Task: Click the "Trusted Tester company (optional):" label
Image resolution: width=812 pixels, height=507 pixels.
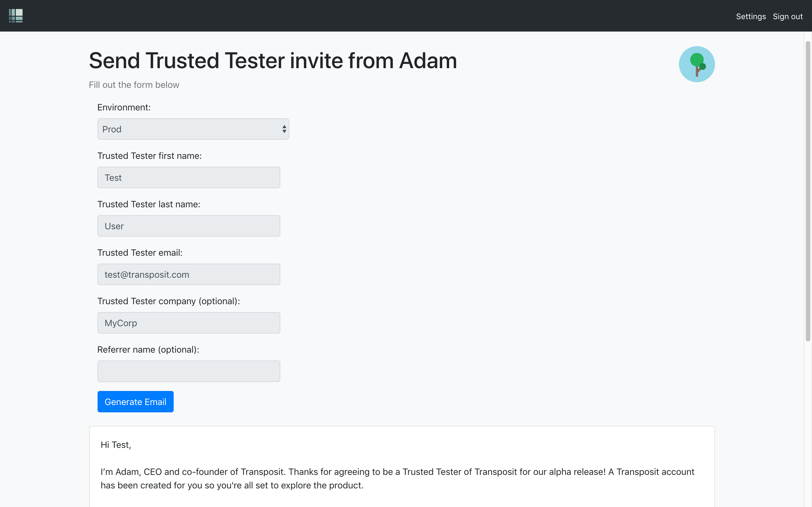Action: pyautogui.click(x=168, y=301)
